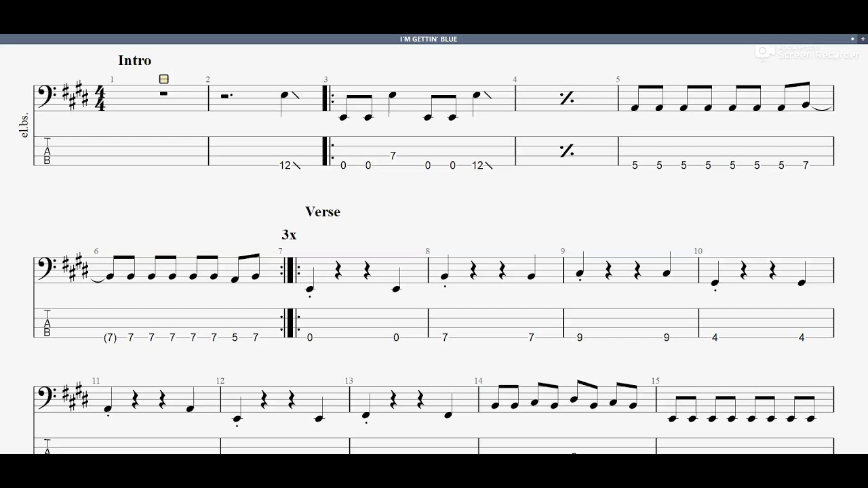
Task: Click the yellow cursor marker above bar 1
Action: point(163,79)
